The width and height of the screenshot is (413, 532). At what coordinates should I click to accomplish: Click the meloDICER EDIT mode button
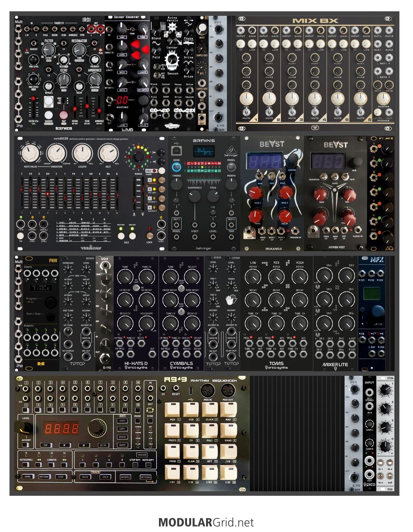(x=162, y=171)
